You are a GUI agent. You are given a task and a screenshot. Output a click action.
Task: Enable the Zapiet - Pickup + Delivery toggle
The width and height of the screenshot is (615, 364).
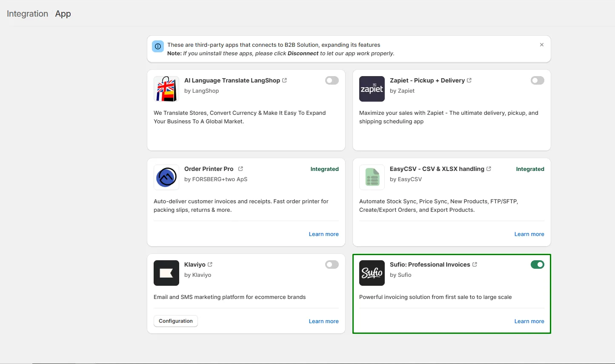(538, 80)
